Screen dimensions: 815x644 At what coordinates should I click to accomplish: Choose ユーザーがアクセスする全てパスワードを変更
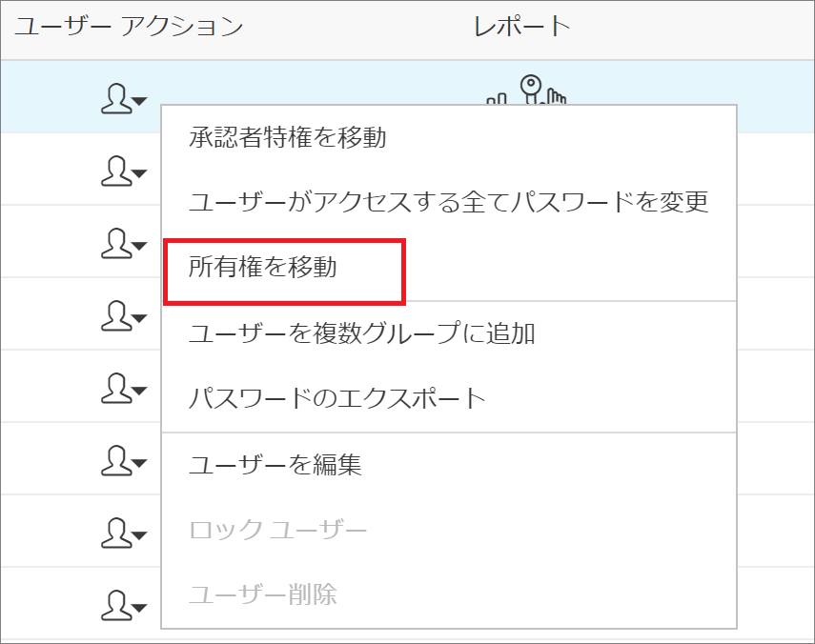coord(448,202)
